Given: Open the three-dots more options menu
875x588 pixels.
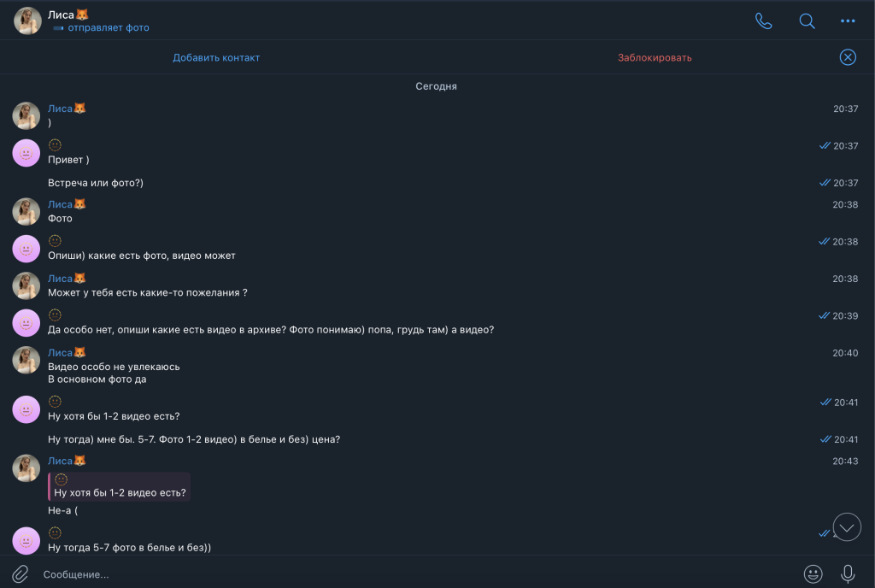Looking at the screenshot, I should point(848,21).
